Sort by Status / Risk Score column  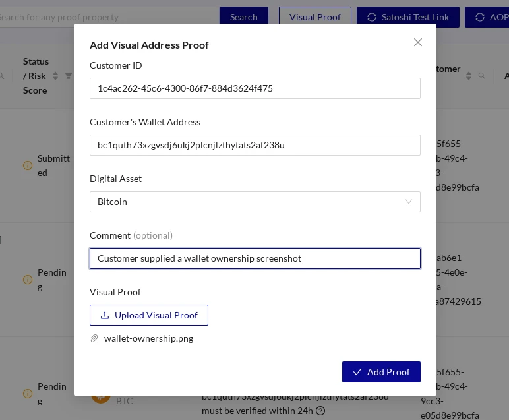(55, 76)
